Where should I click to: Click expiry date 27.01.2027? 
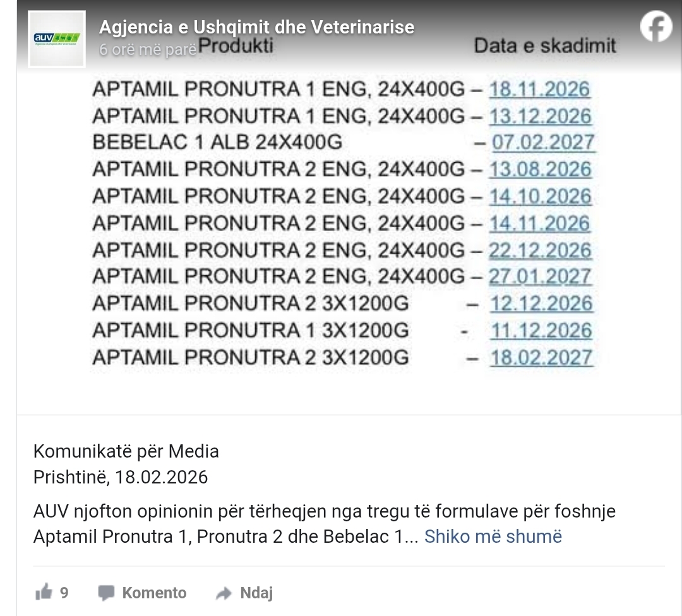pyautogui.click(x=540, y=276)
